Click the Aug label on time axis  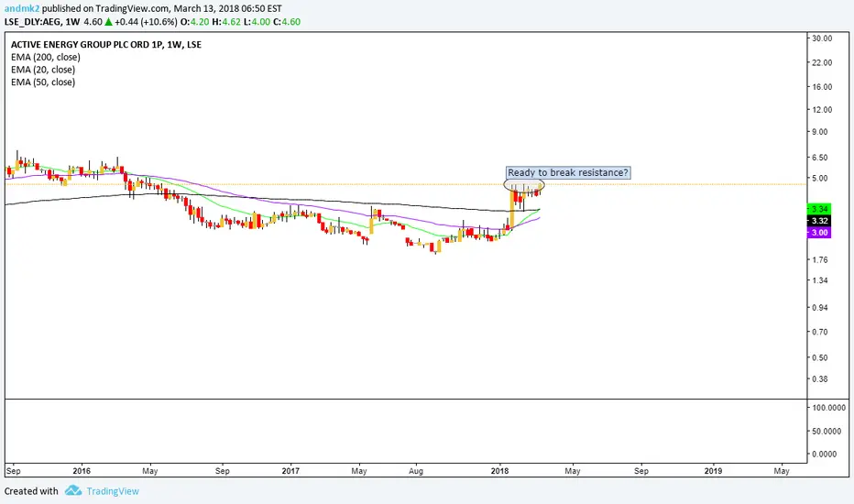(416, 471)
